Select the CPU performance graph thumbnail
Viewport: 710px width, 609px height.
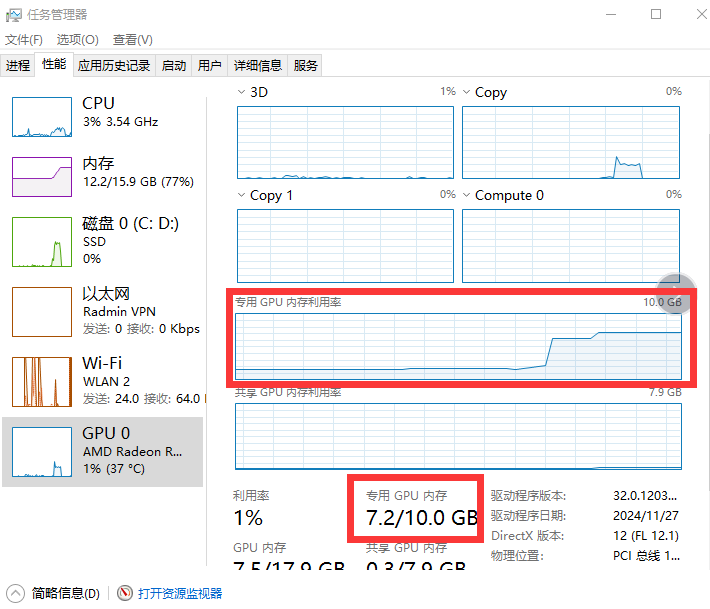(41, 117)
